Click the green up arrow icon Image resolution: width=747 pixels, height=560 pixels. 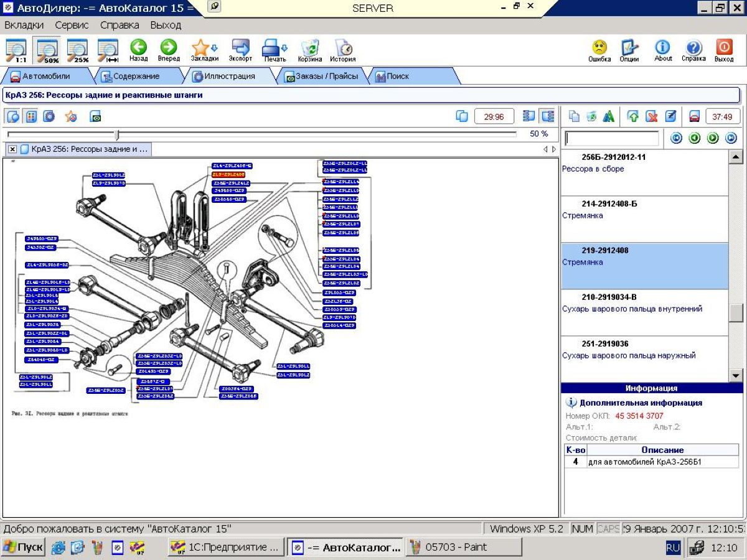point(633,116)
